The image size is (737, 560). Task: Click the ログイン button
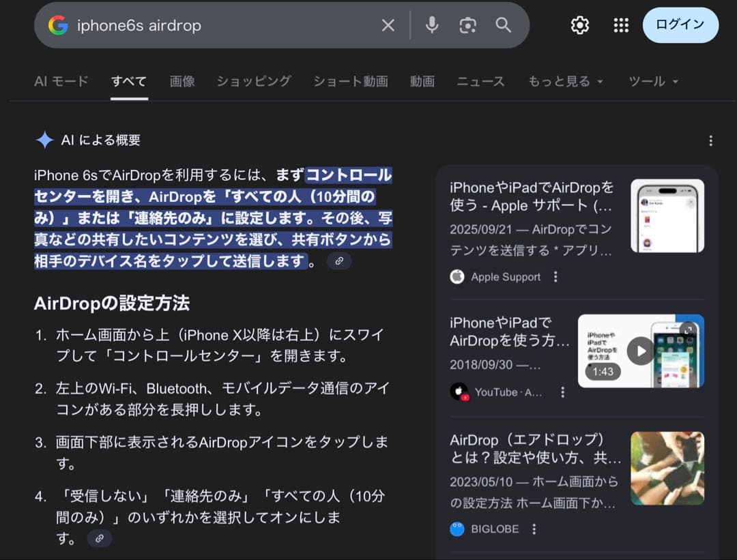pos(680,25)
